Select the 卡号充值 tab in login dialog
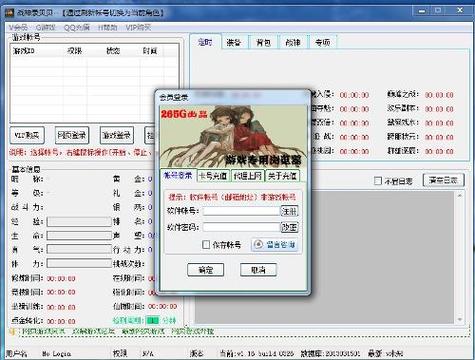 pos(213,176)
